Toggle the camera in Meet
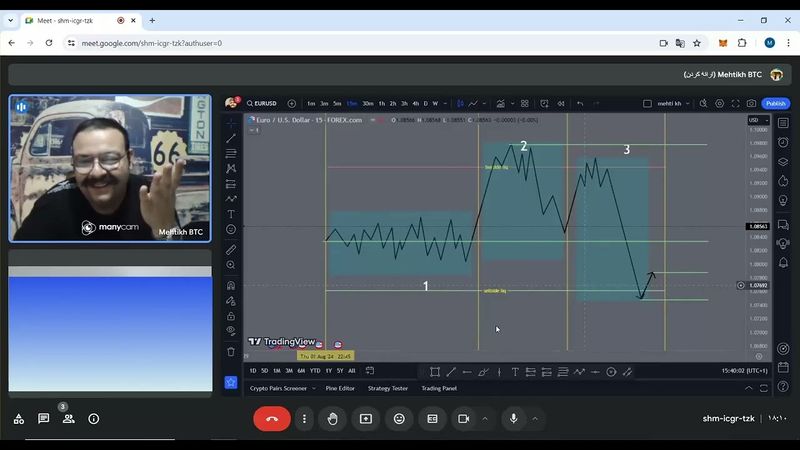The image size is (800, 450). (464, 419)
